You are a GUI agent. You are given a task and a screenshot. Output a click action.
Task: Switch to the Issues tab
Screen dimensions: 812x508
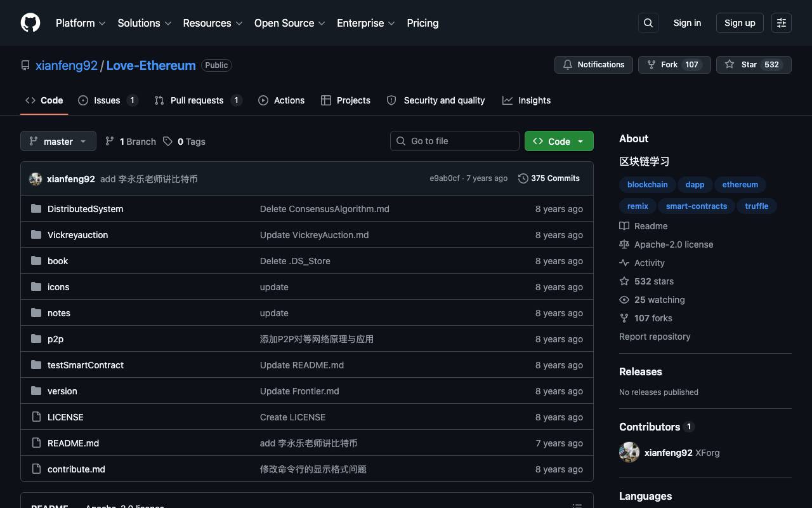click(x=108, y=100)
